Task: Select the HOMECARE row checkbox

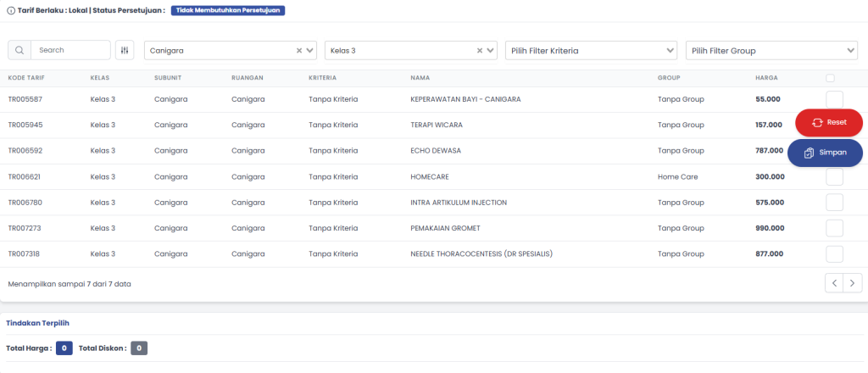Action: coord(834,177)
